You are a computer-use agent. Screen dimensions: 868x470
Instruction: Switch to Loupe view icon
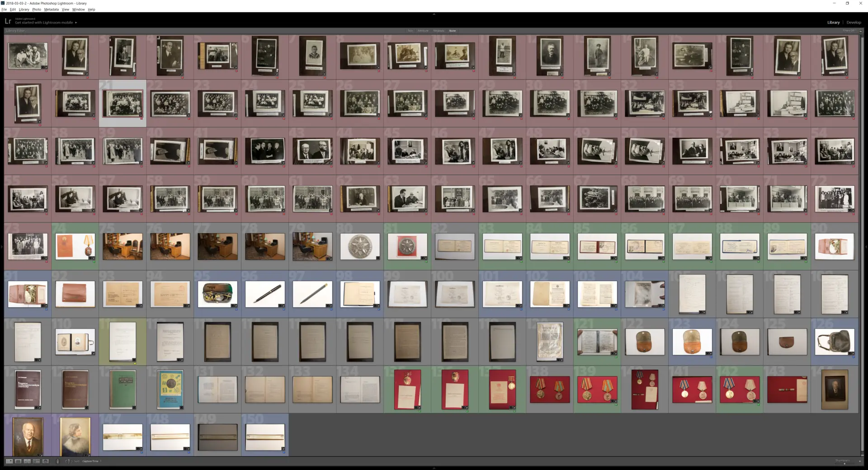click(x=18, y=461)
